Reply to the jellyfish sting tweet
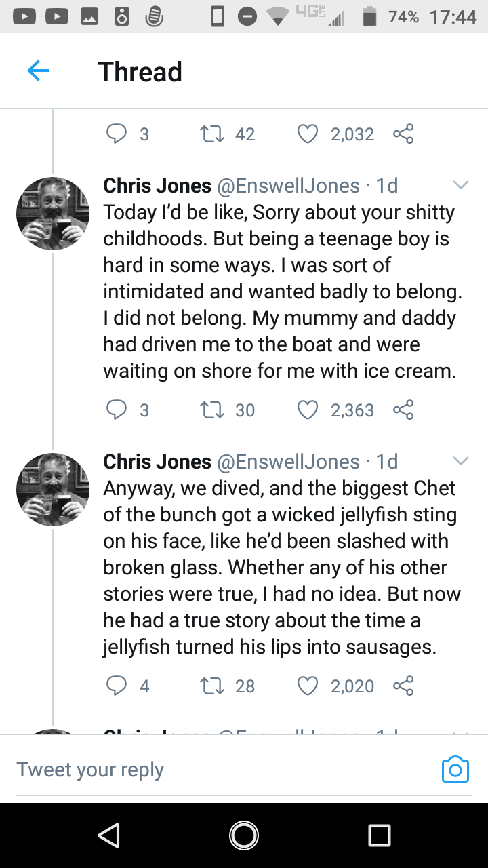The height and width of the screenshot is (868, 488). [x=117, y=686]
